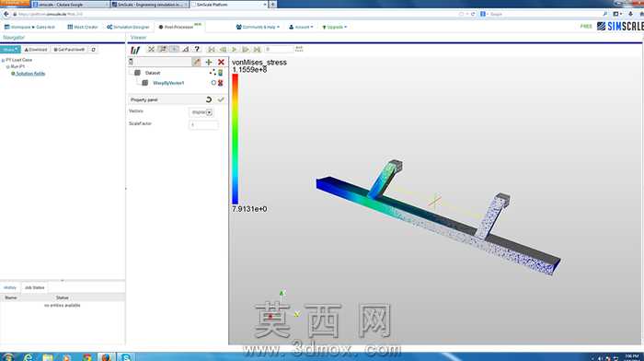Click the Name column header
644x361 pixels.
point(11,297)
